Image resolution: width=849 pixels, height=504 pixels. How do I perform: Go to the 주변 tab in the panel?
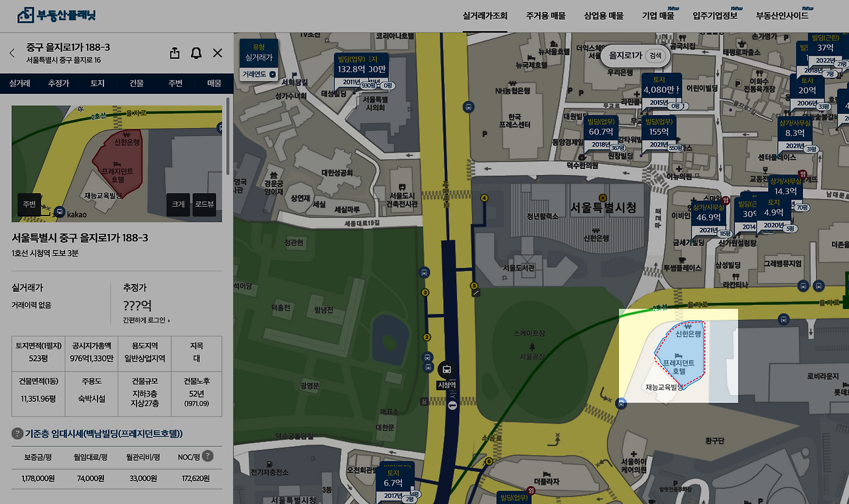click(x=175, y=84)
